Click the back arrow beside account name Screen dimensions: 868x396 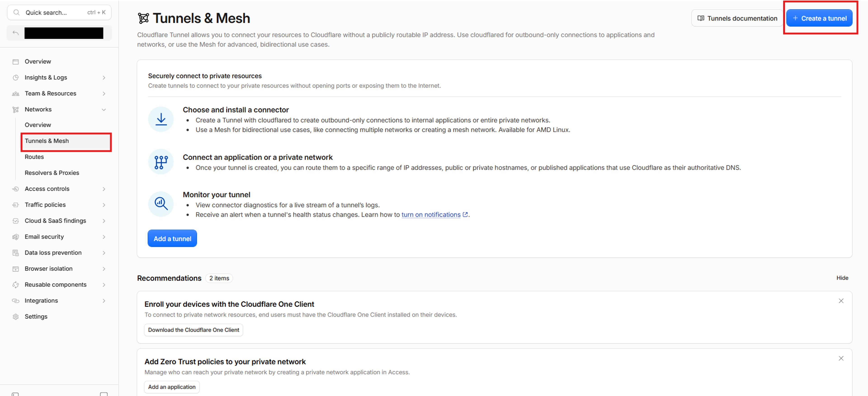(x=16, y=33)
